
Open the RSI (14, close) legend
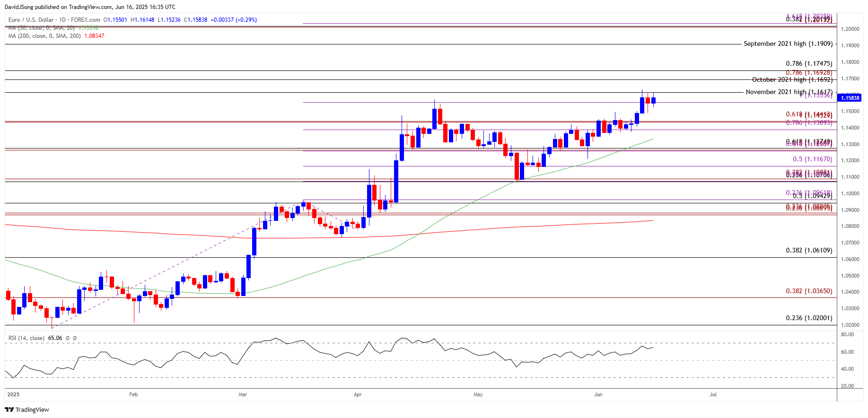pos(26,338)
